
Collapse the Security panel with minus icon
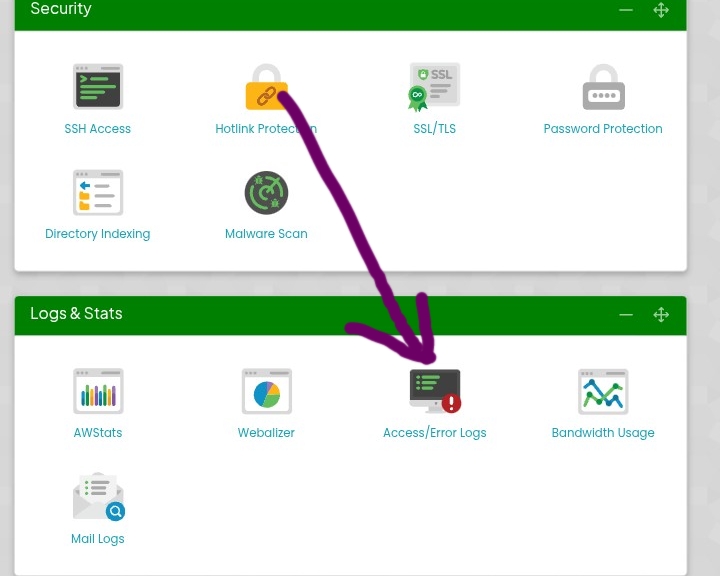point(626,10)
